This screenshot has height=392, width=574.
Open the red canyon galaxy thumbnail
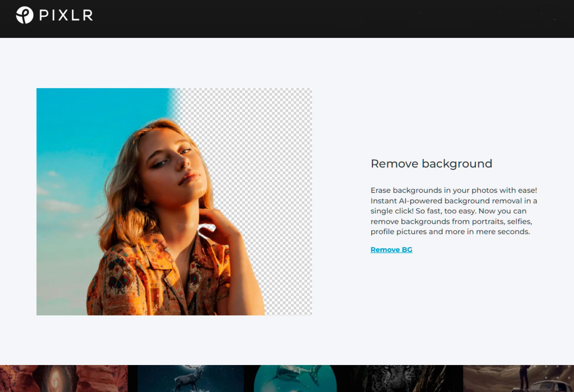[x=64, y=378]
